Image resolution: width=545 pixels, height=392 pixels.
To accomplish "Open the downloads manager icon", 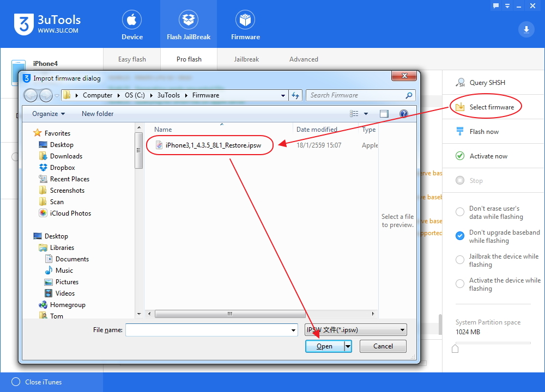I will point(526,29).
